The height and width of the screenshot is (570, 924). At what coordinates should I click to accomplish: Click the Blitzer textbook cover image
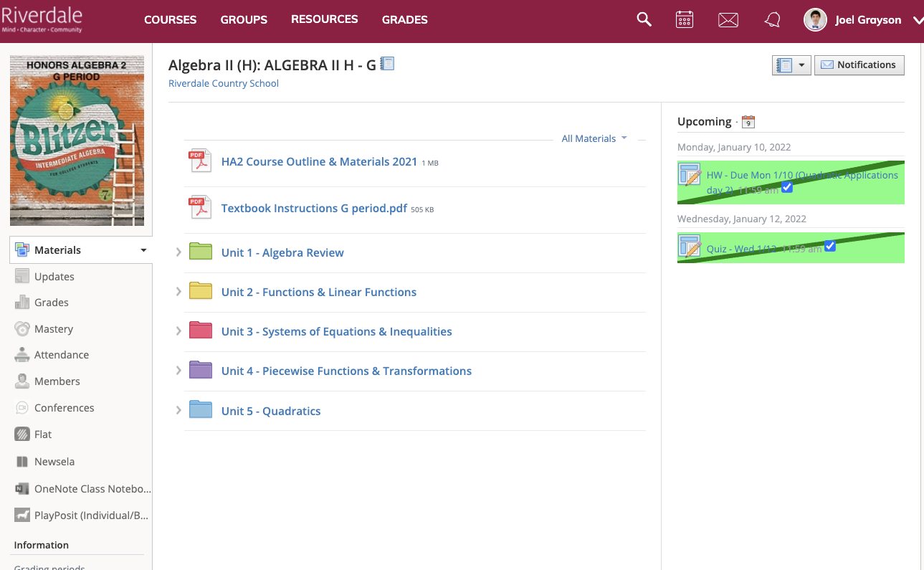pyautogui.click(x=77, y=141)
